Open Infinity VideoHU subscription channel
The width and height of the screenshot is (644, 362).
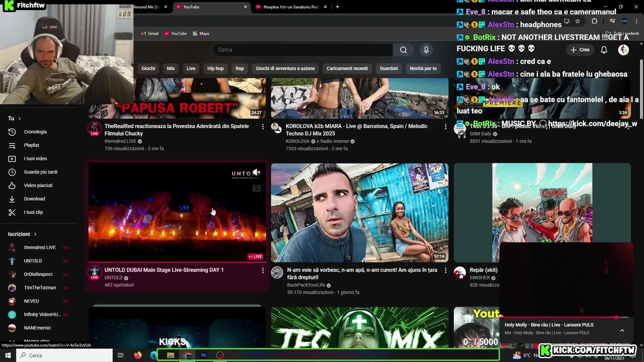(x=42, y=315)
